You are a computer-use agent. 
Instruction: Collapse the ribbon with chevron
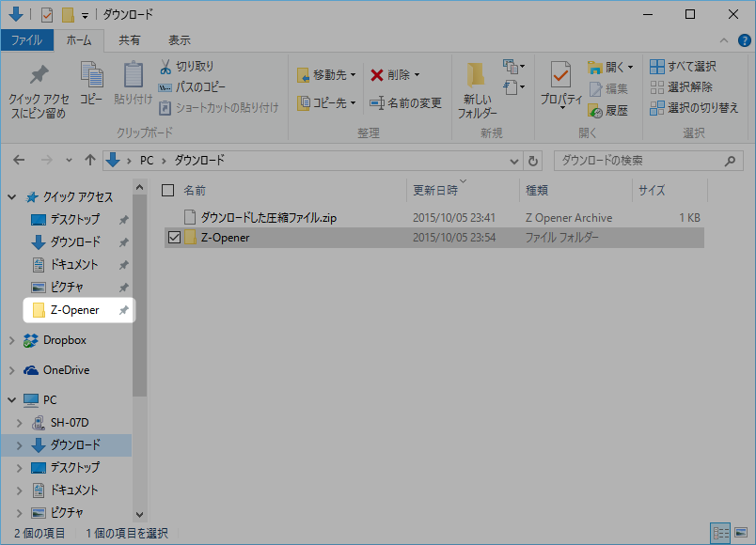(724, 40)
